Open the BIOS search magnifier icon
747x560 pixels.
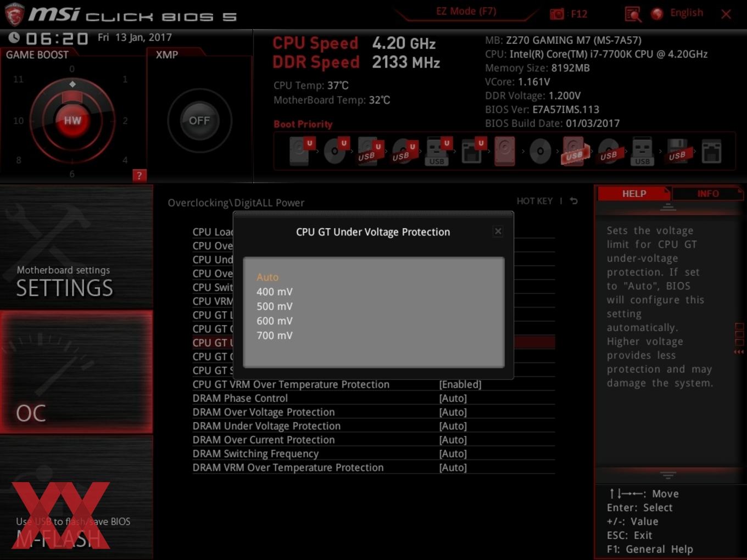point(633,14)
